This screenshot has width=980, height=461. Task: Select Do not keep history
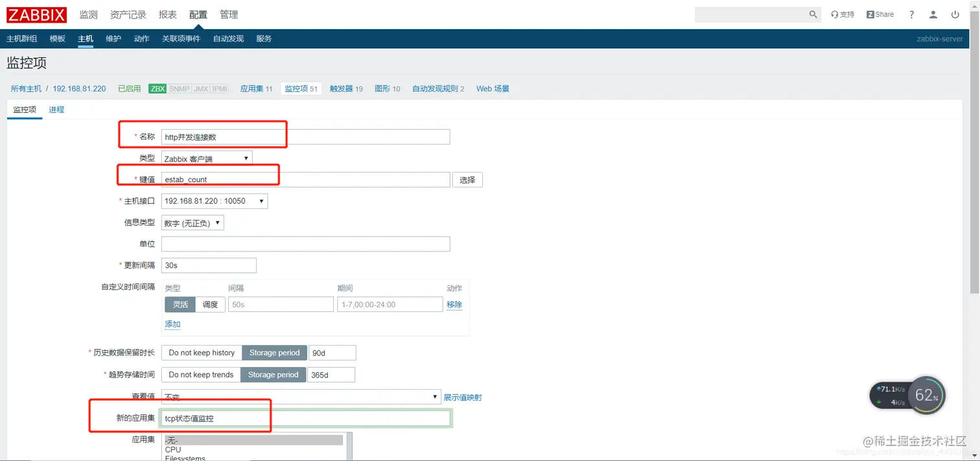pyautogui.click(x=202, y=353)
